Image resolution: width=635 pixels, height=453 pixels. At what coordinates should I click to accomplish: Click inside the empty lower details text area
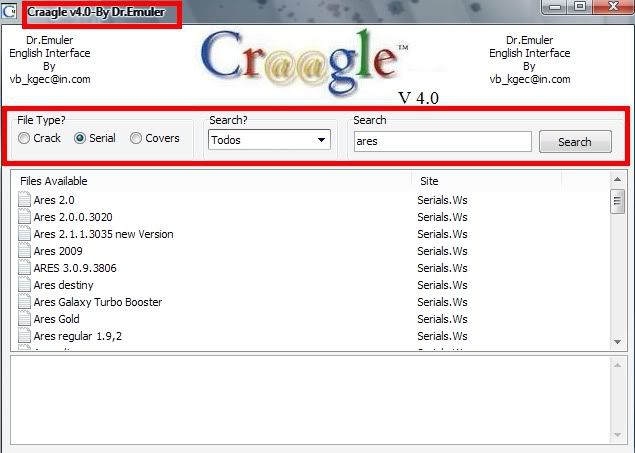[x=310, y=400]
